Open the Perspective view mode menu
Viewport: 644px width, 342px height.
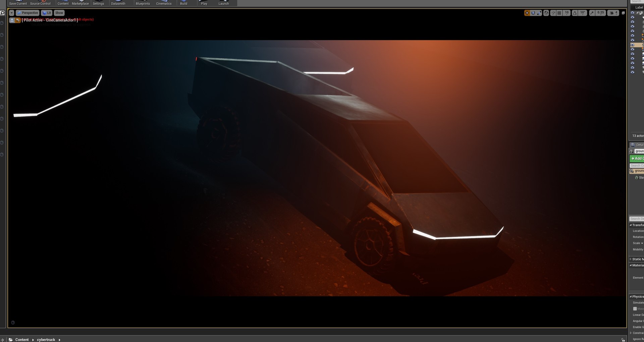coord(28,13)
